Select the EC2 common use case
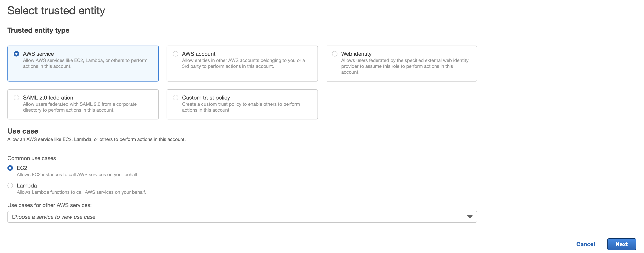The width and height of the screenshot is (644, 253). click(x=10, y=168)
